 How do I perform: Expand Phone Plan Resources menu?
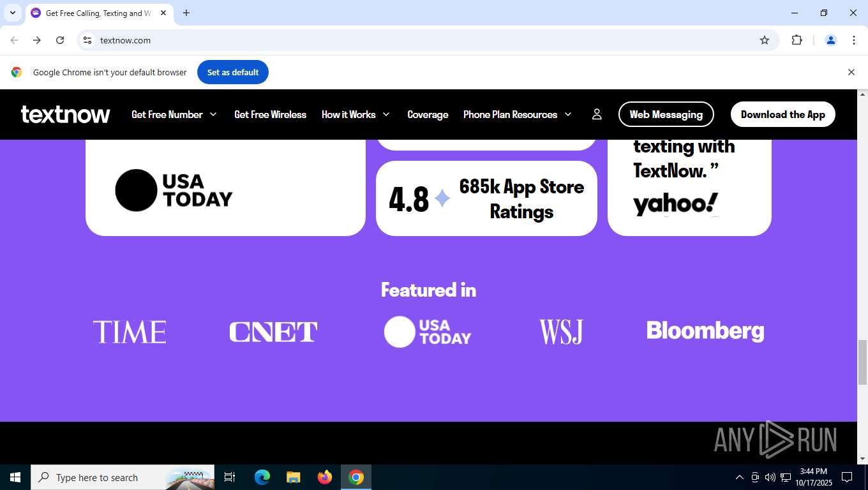coord(518,114)
